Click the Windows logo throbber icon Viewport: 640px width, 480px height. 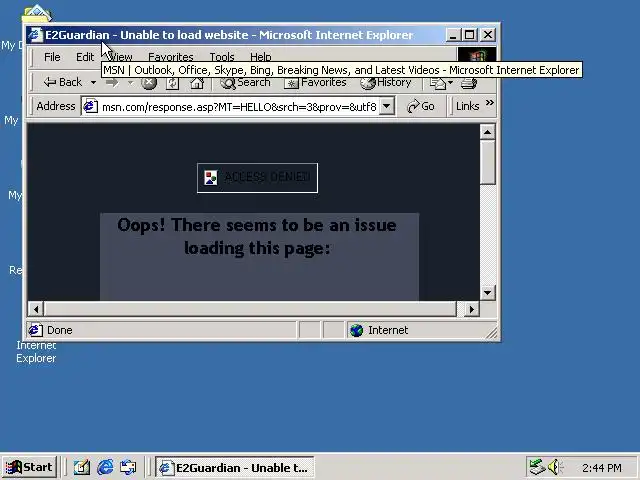(x=477, y=54)
